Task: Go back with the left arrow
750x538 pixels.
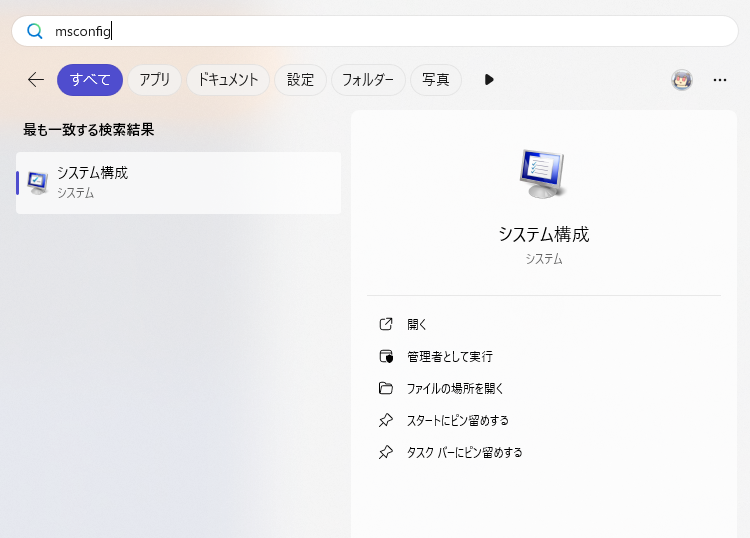Action: 36,79
